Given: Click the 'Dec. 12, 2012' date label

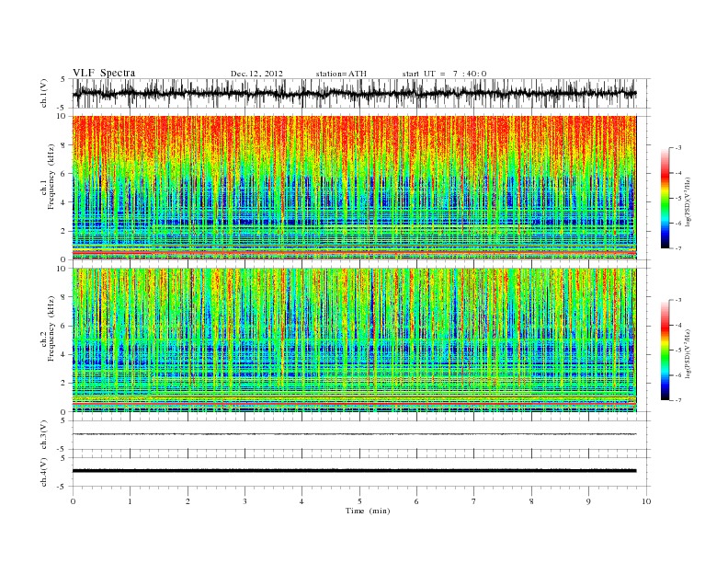Looking at the screenshot, I should pyautogui.click(x=256, y=74).
